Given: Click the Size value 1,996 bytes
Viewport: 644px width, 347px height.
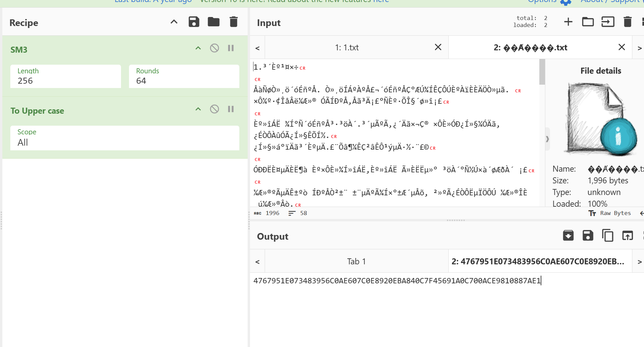Looking at the screenshot, I should tap(608, 181).
